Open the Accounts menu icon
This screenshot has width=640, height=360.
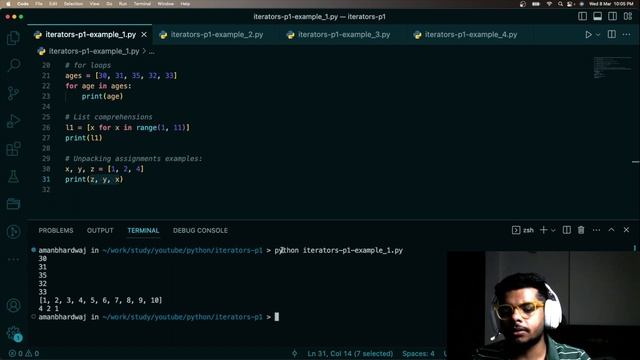tap(13, 305)
